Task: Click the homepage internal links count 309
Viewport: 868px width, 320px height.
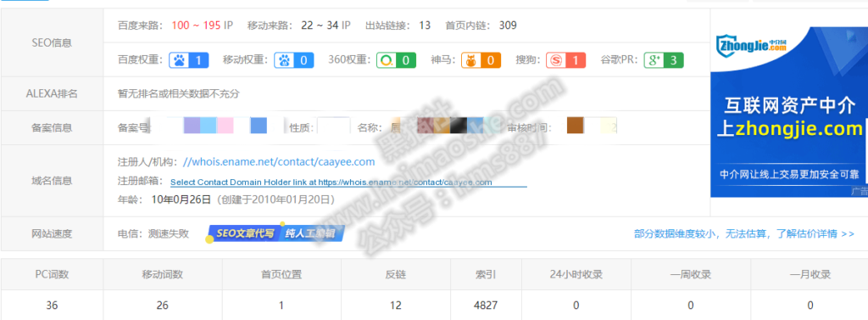Action: [x=508, y=25]
